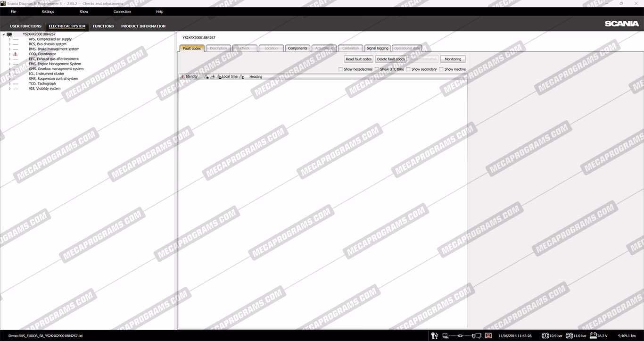
Task: Expand the BMS, Brake management system node
Action: [9, 49]
